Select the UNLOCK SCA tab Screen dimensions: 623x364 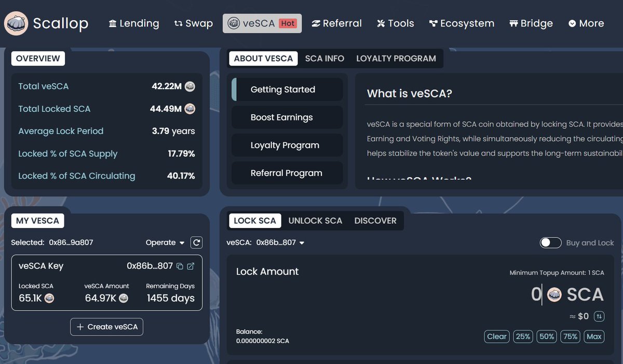[315, 221]
